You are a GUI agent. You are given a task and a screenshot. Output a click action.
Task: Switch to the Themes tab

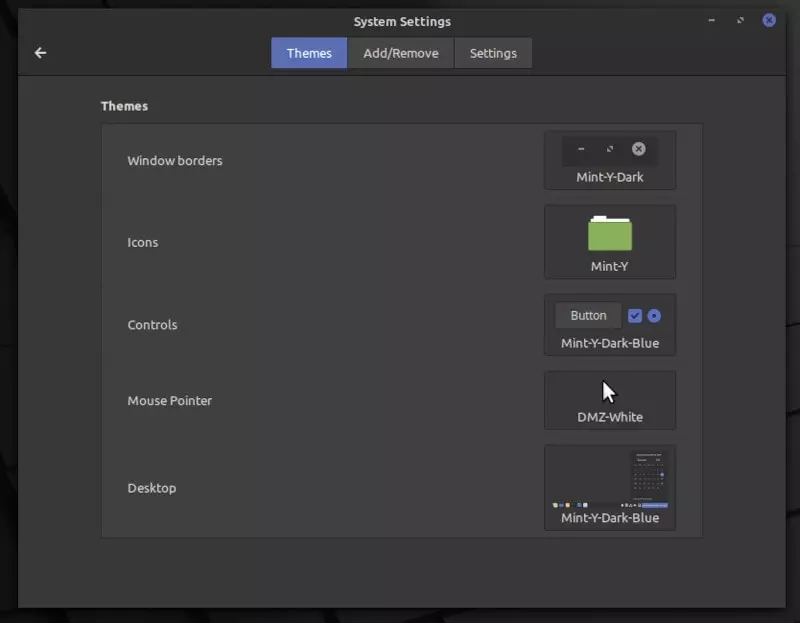click(309, 53)
